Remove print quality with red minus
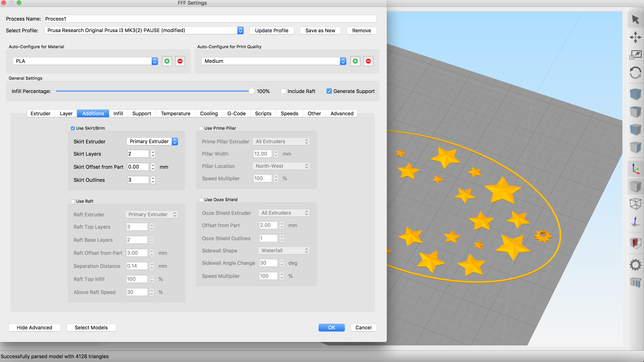The image size is (644, 362). 368,61
